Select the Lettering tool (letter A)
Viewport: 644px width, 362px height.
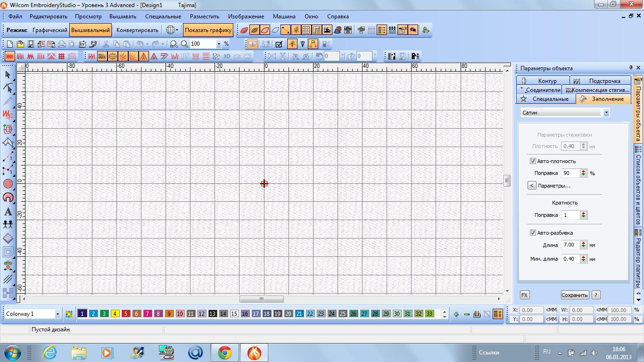(x=8, y=211)
